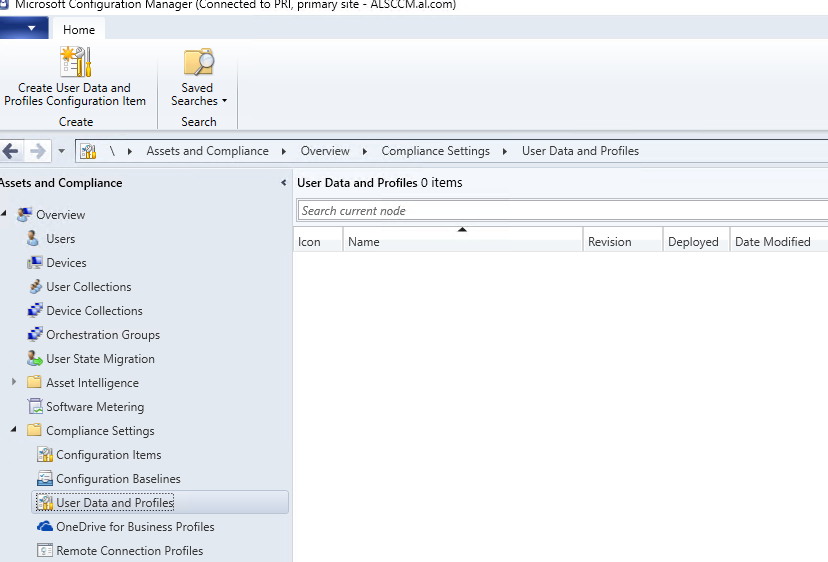Open the application menu dropdown button

pyautogui.click(x=24, y=28)
